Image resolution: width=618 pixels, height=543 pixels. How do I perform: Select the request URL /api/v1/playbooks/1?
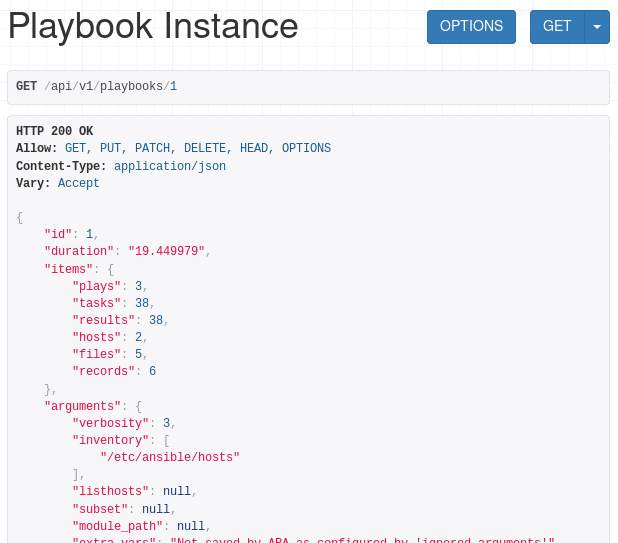pos(111,87)
